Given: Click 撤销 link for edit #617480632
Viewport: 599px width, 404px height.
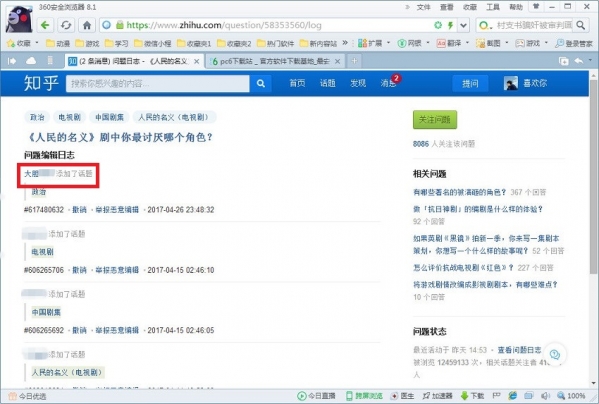Looking at the screenshot, I should click(79, 210).
